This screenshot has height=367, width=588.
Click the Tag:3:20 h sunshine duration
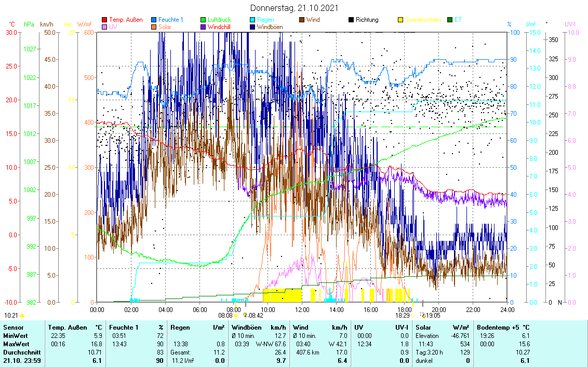(430, 352)
